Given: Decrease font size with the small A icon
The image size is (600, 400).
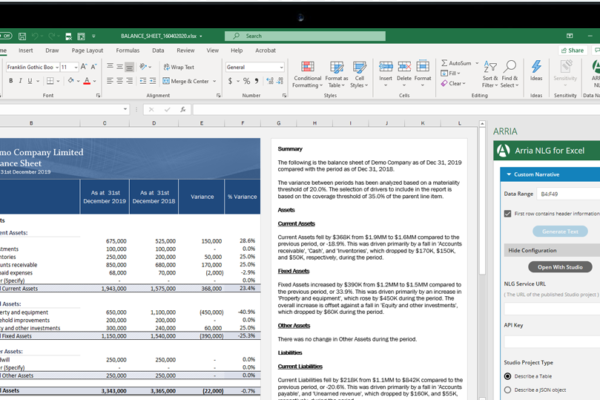Looking at the screenshot, I should [94, 67].
